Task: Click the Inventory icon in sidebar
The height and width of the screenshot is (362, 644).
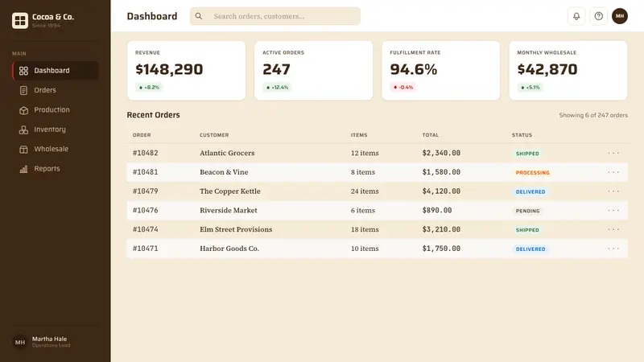Action: [x=23, y=130]
